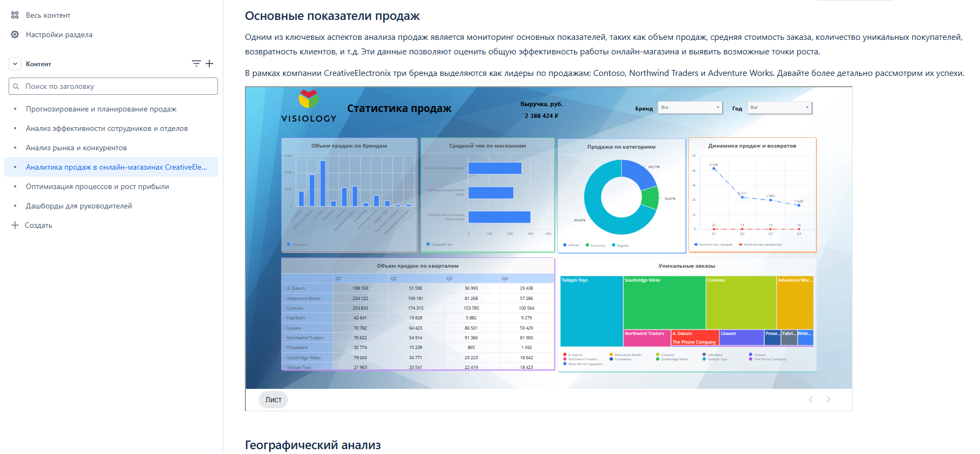Click the Tailspin Toys treemap tile
The width and height of the screenshot is (980, 454).
coord(591,311)
